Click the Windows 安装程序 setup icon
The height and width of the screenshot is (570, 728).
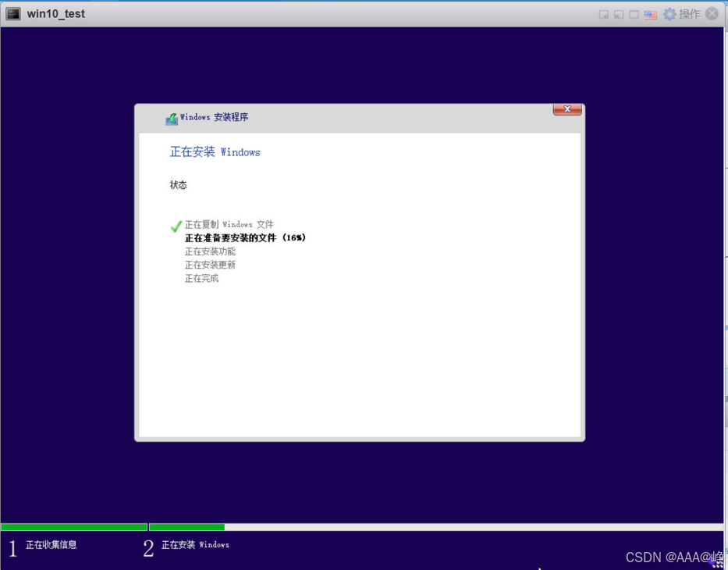pos(172,119)
